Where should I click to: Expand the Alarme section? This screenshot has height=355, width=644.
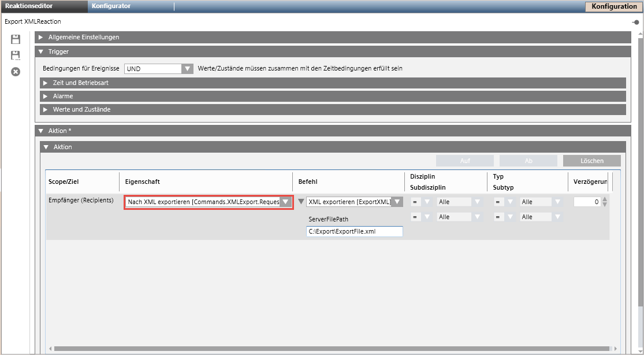[45, 96]
